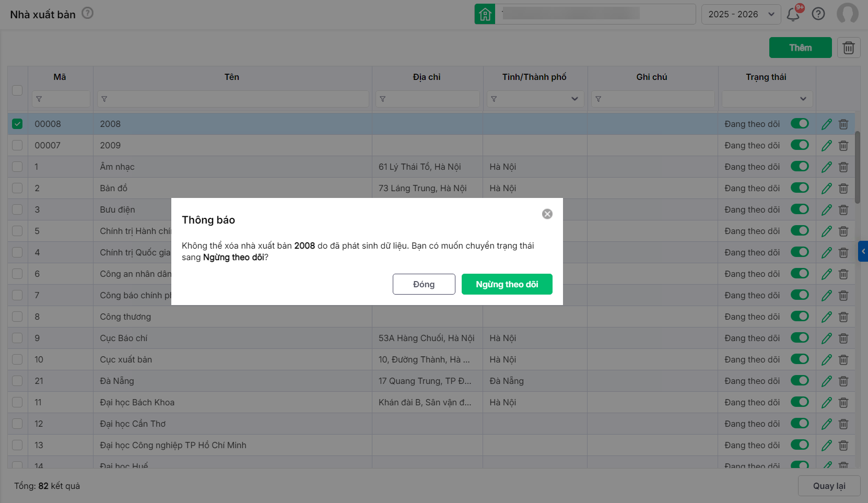Edit the Âm nhạc publisher row

click(826, 167)
